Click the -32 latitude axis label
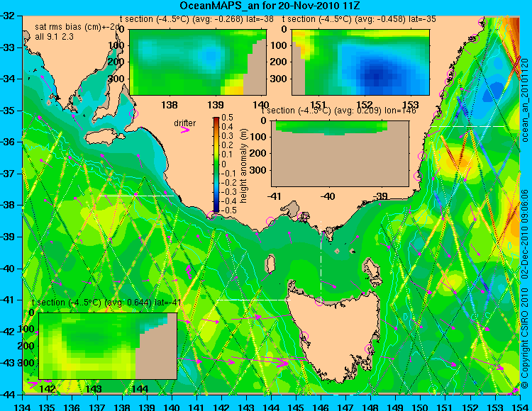532x411 pixels. tap(9, 16)
